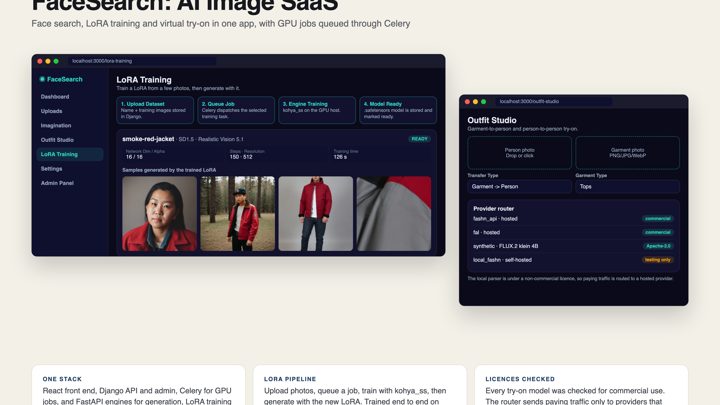Select the '3. Engine Training' step card

317,110
